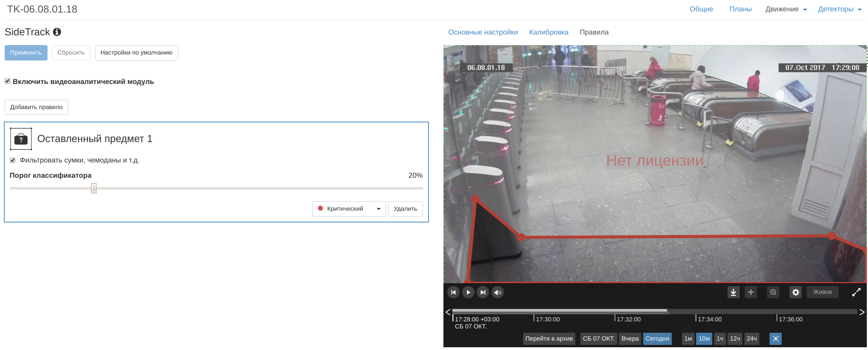Open the Детекторы dropdown menu

pos(839,9)
